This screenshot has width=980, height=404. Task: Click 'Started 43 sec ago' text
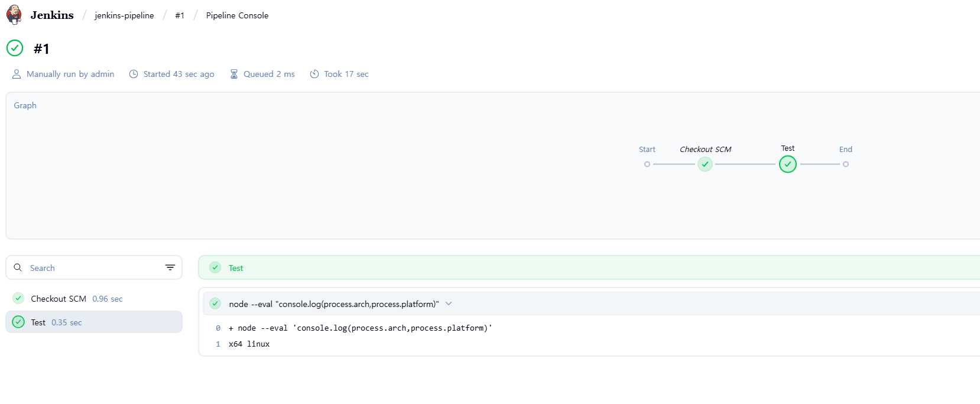point(179,74)
